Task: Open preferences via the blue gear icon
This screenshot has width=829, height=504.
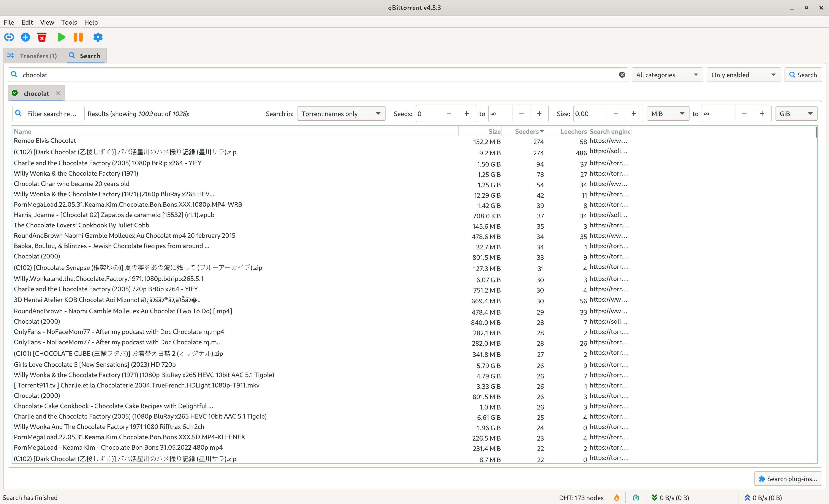Action: 98,37
